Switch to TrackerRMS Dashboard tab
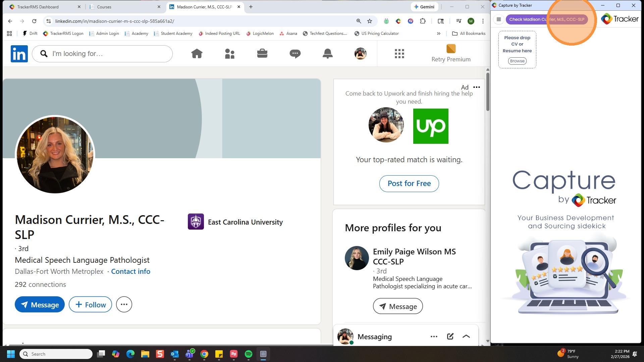This screenshot has width=644, height=362. (38, 7)
